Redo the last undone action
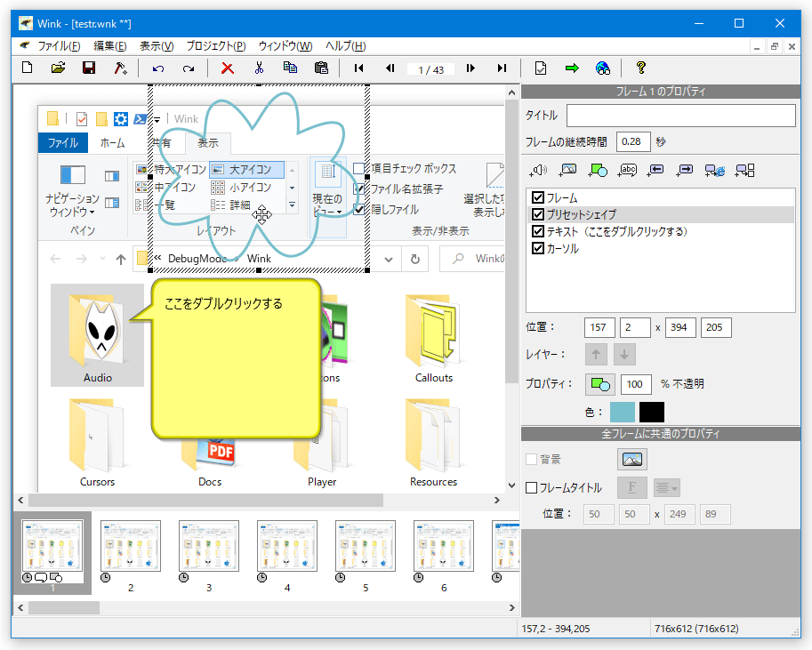This screenshot has height=650, width=812. pos(189,68)
